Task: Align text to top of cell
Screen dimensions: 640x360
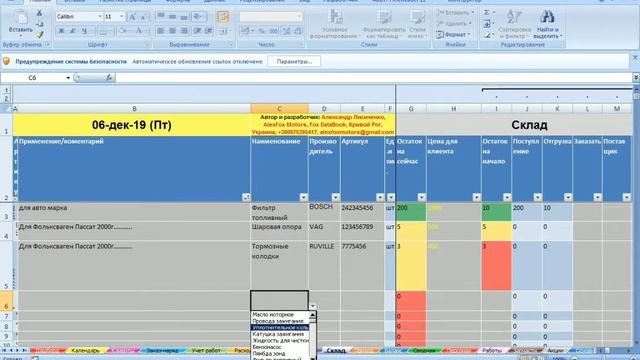Action: (161, 17)
